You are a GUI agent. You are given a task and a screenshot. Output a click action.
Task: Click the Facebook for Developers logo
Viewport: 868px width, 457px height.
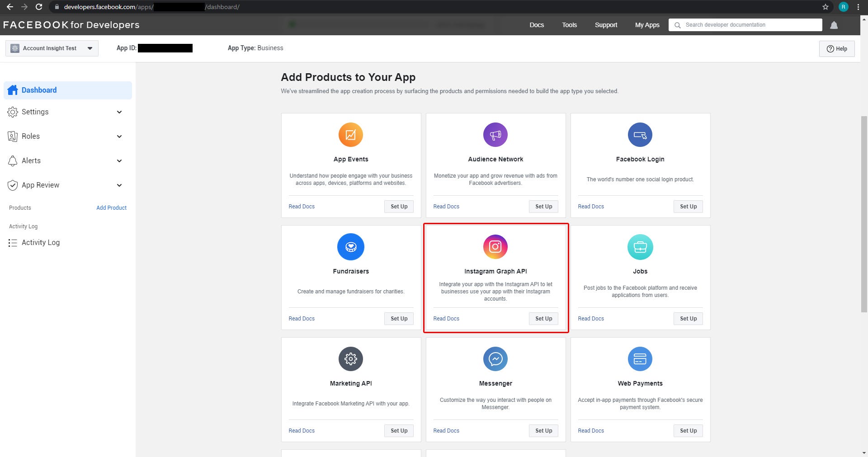71,25
